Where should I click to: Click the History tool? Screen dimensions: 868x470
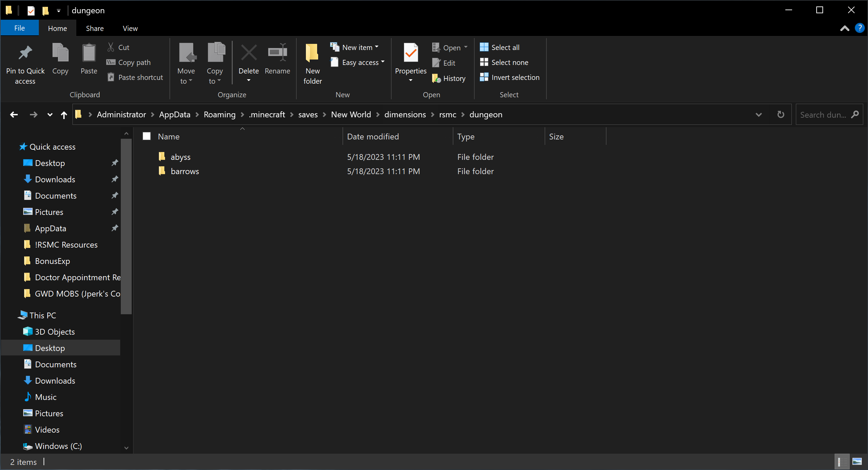pyautogui.click(x=449, y=78)
